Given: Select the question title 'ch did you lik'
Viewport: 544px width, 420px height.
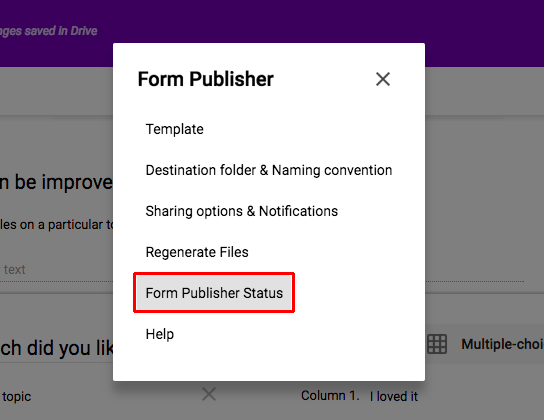Looking at the screenshot, I should [x=56, y=348].
